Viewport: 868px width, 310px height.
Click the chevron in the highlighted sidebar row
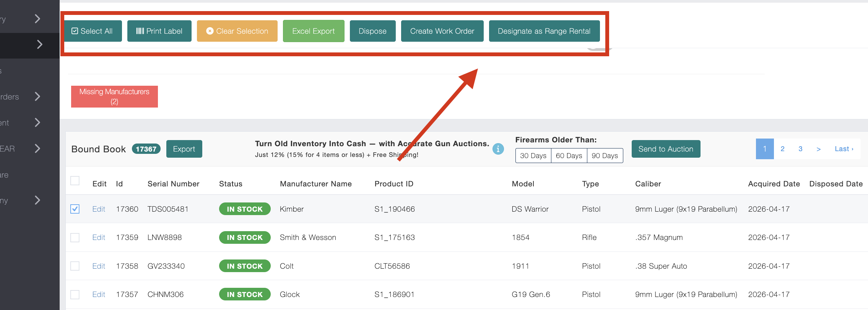coord(39,45)
